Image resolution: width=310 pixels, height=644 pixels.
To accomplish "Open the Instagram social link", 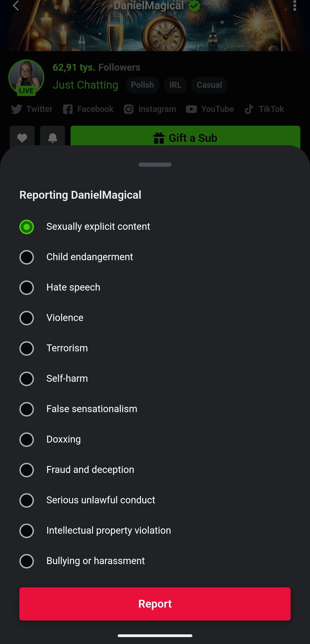I will coord(150,109).
